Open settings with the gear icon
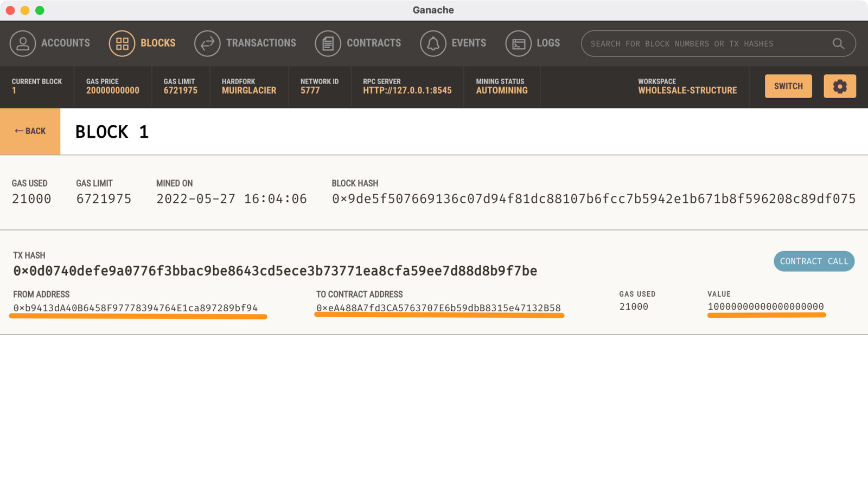 [839, 86]
